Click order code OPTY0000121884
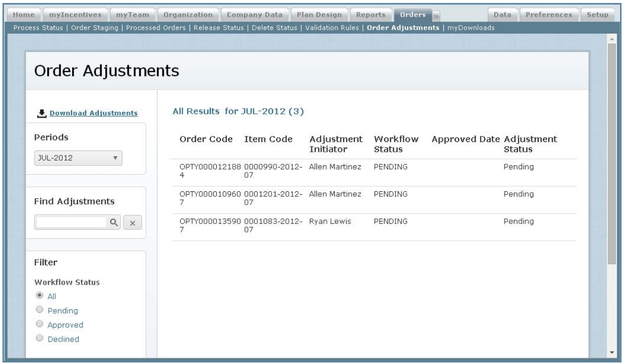 click(x=211, y=171)
